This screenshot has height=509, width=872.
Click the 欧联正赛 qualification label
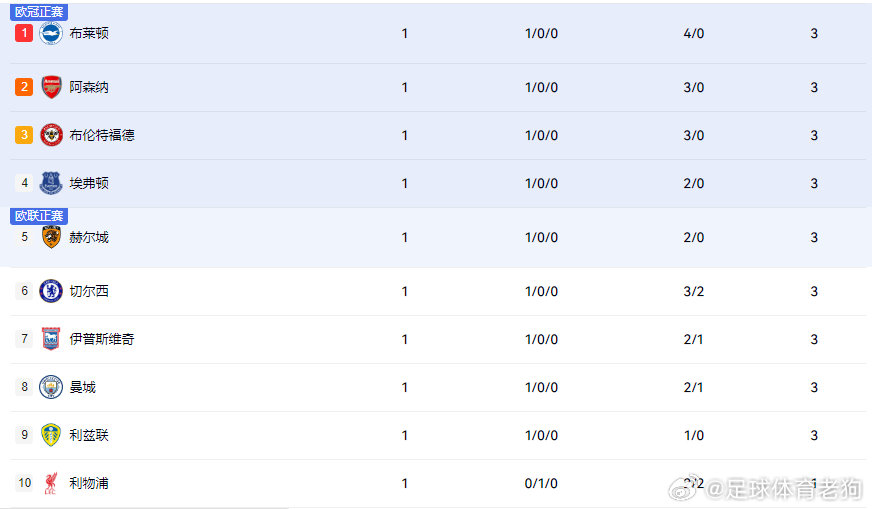coord(39,216)
